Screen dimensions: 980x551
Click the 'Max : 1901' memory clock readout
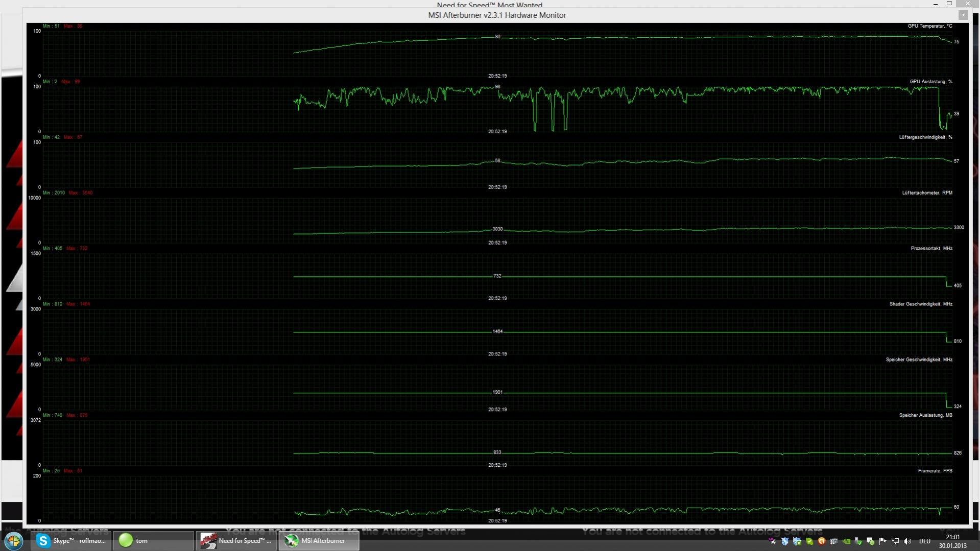[78, 360]
